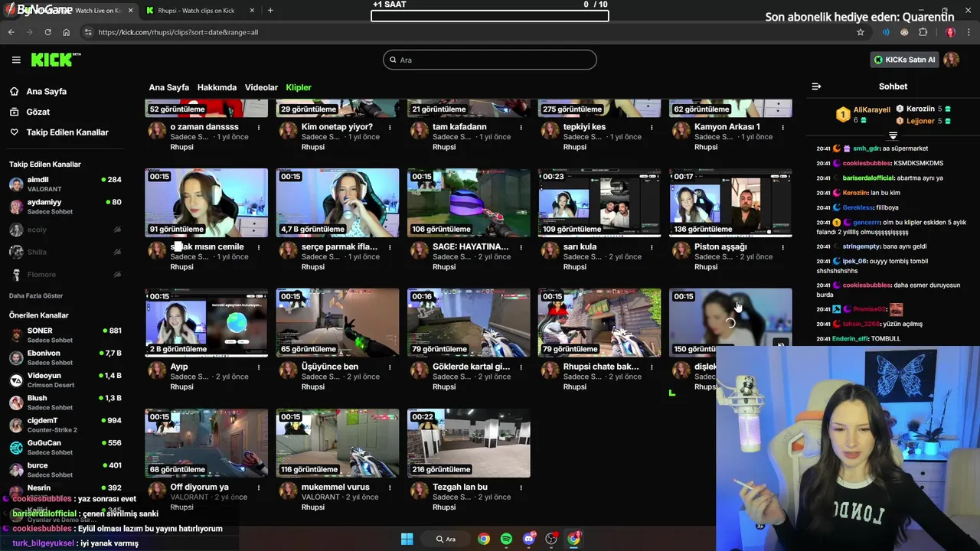
Task: Open options for 'Üşüyünce ben' clip
Action: [390, 367]
